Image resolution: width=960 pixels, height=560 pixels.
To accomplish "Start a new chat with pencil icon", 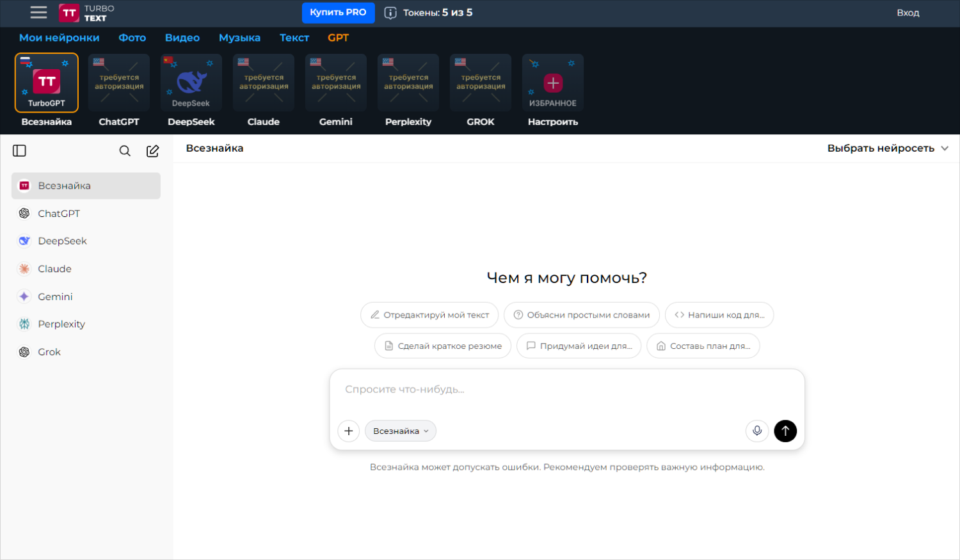I will coord(153,151).
